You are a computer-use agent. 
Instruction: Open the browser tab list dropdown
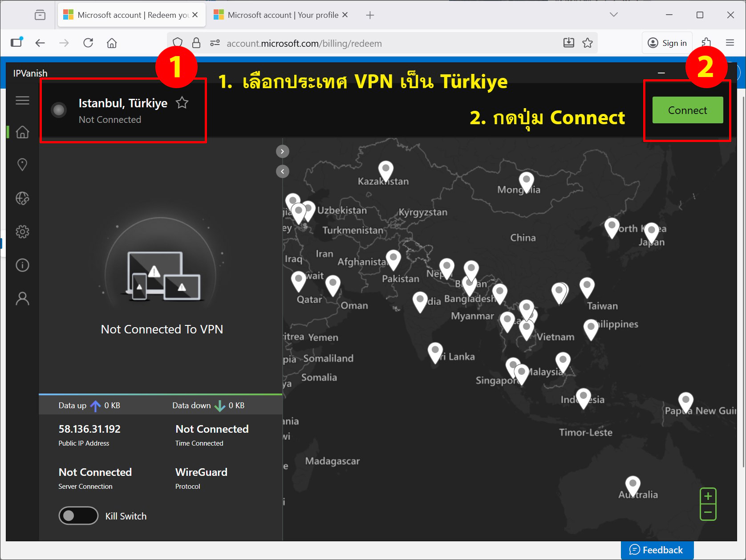tap(614, 15)
